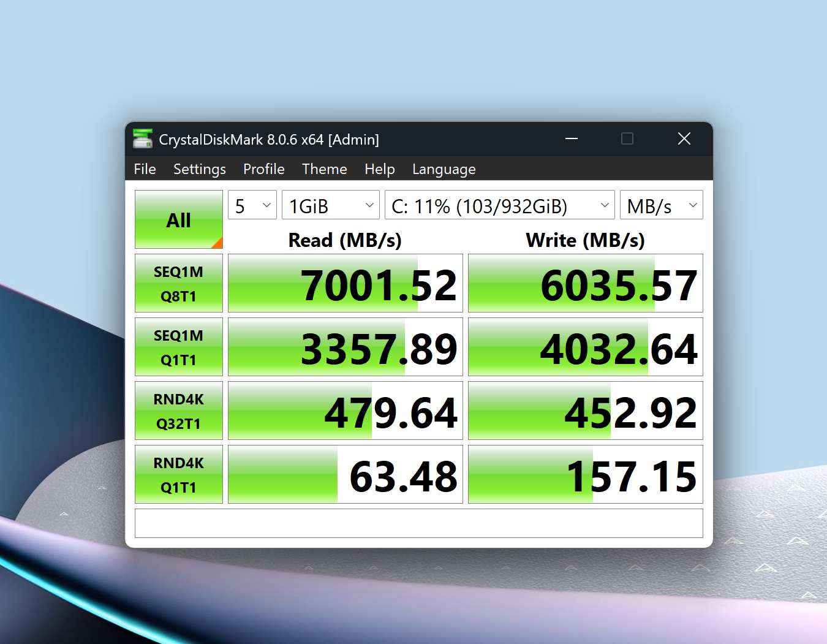The image size is (827, 644).
Task: Click the 4032.64 write result
Action: click(x=586, y=347)
